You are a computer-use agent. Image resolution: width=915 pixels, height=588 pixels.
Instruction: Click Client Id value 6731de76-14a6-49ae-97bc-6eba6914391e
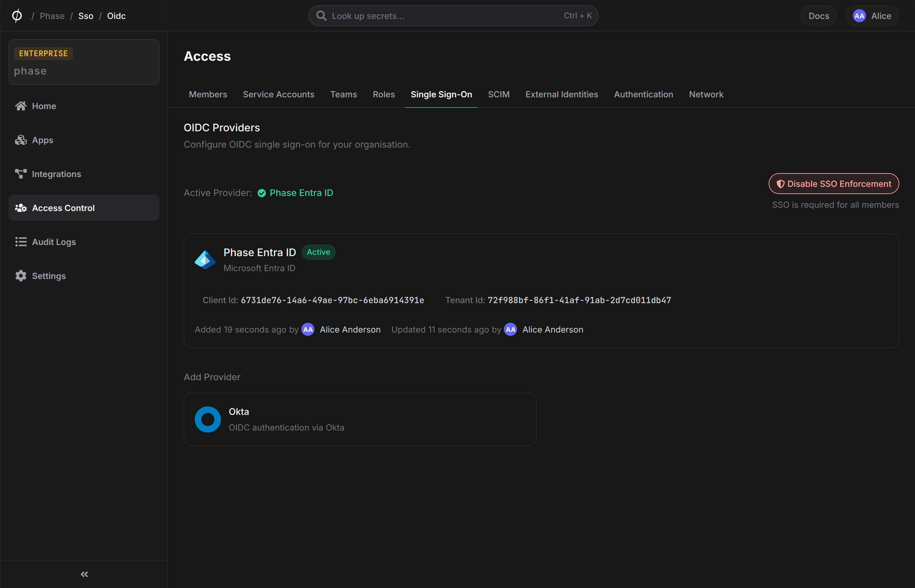[x=332, y=301]
